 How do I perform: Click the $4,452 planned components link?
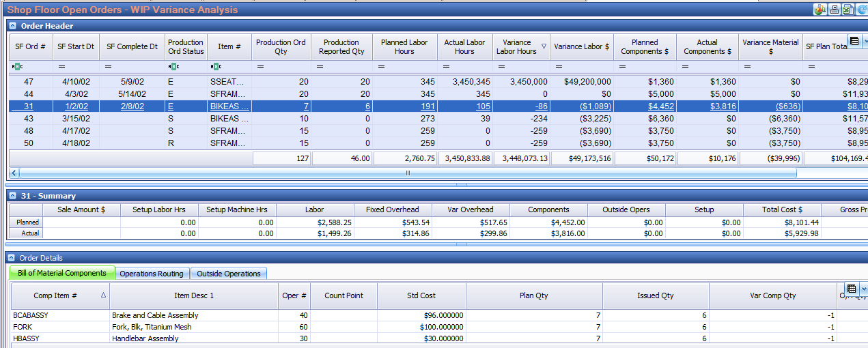coord(661,106)
